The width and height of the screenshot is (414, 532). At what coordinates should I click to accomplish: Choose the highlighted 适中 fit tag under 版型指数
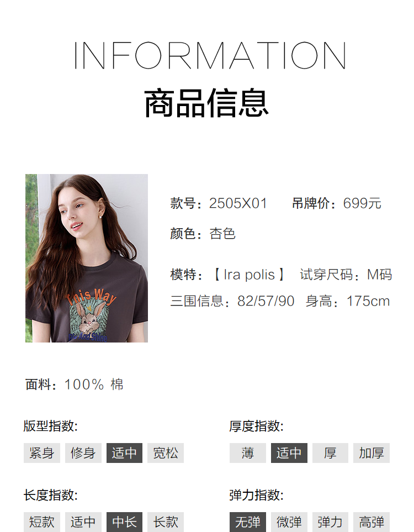[124, 453]
